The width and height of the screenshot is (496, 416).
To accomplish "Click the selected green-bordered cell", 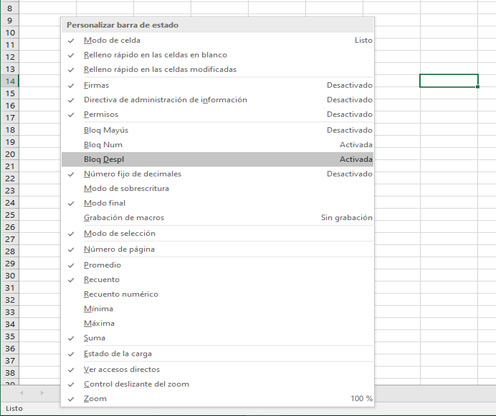I will [449, 81].
